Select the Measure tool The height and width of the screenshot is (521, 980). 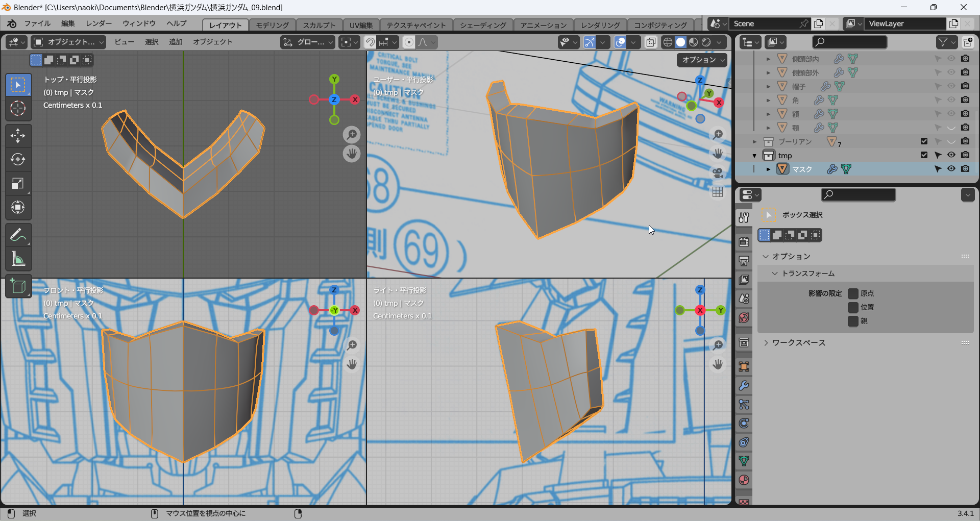click(18, 259)
